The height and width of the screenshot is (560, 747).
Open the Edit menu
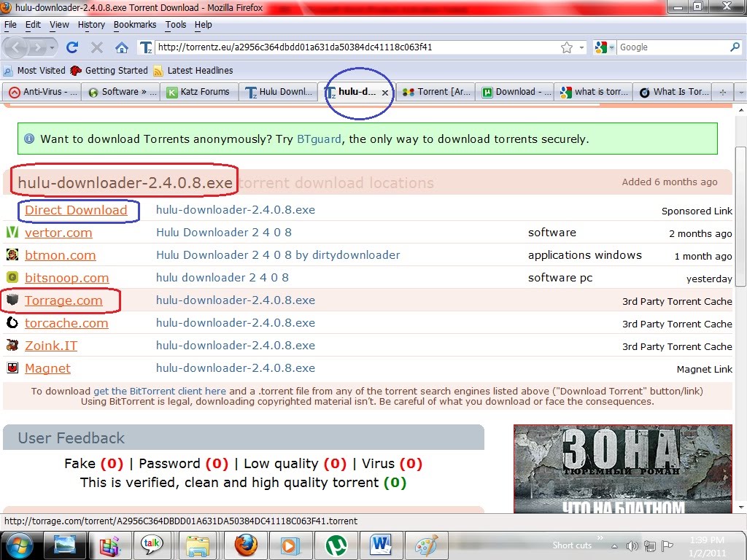coord(33,24)
